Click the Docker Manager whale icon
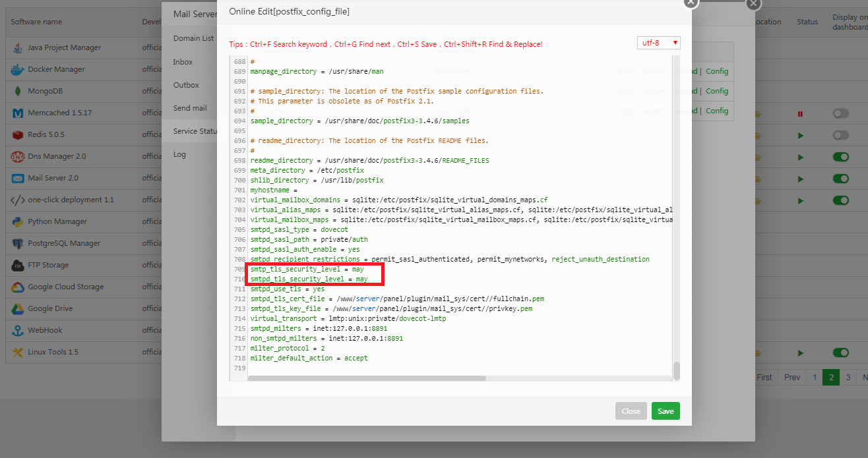Screen dimensions: 868x458 tap(17, 69)
